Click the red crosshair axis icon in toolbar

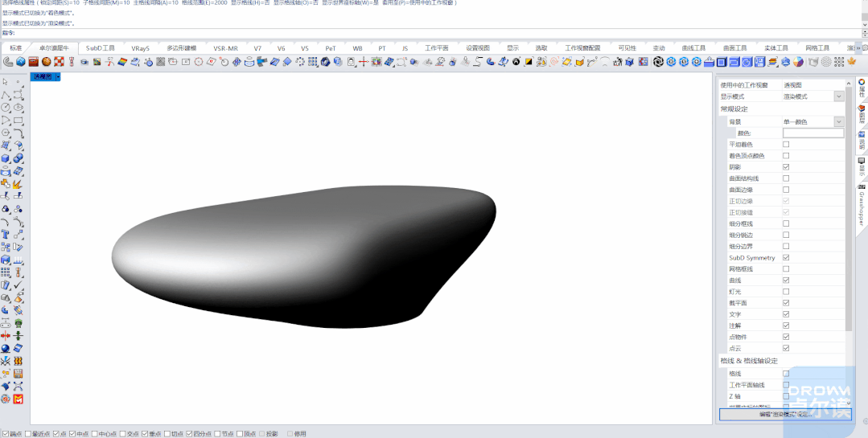pos(363,62)
